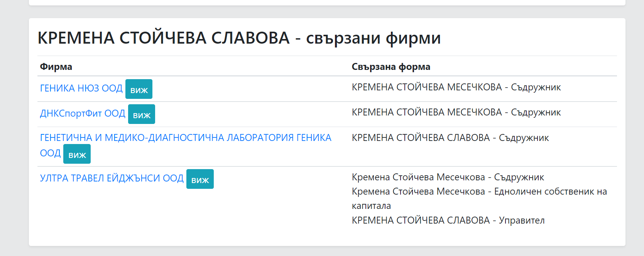Click the виж button beside УЛТРА ТРАВЕЛ ЕЙДЖЪНСИ
644x256 pixels.
(200, 179)
